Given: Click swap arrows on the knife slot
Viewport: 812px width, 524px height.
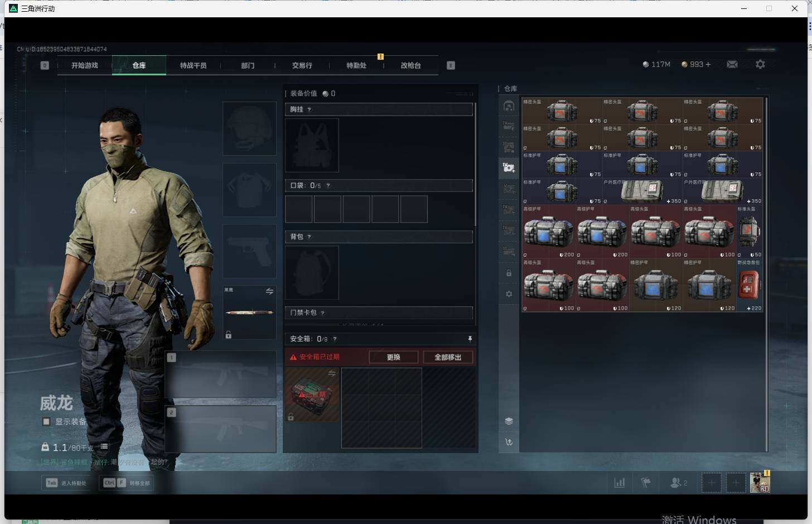Looking at the screenshot, I should pyautogui.click(x=269, y=291).
